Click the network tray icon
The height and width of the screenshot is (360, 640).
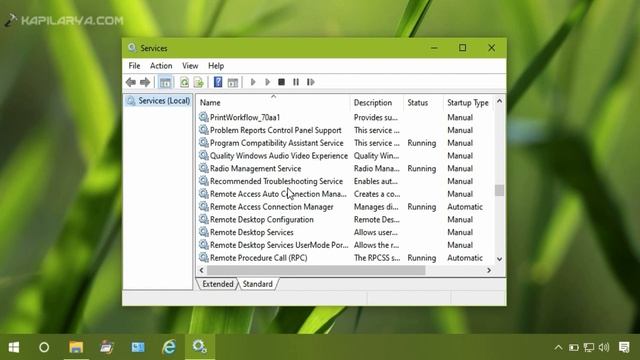[x=589, y=347]
